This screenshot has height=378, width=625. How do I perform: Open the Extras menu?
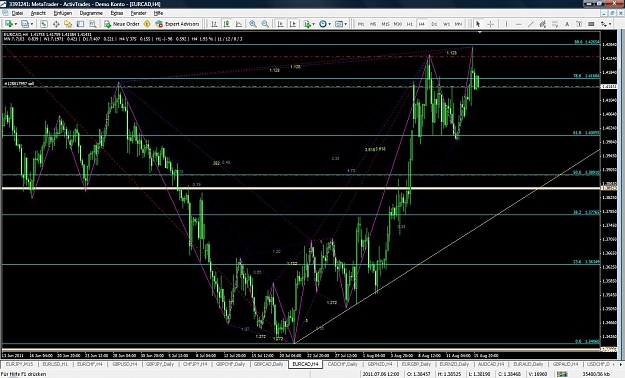coord(116,13)
